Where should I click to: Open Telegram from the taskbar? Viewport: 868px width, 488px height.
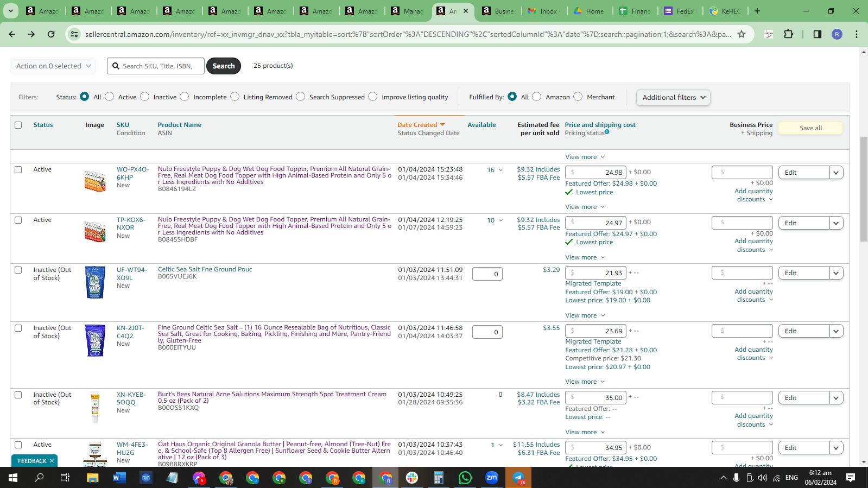click(x=518, y=478)
